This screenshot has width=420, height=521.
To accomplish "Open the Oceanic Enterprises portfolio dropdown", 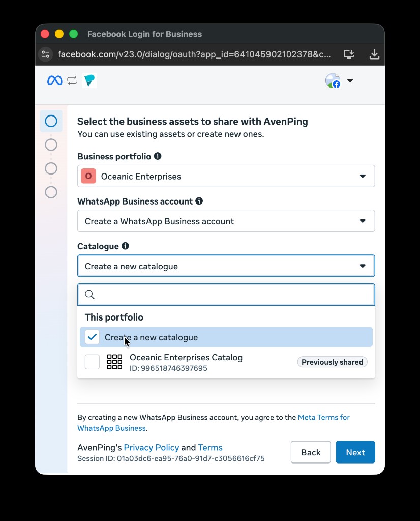I will click(226, 176).
